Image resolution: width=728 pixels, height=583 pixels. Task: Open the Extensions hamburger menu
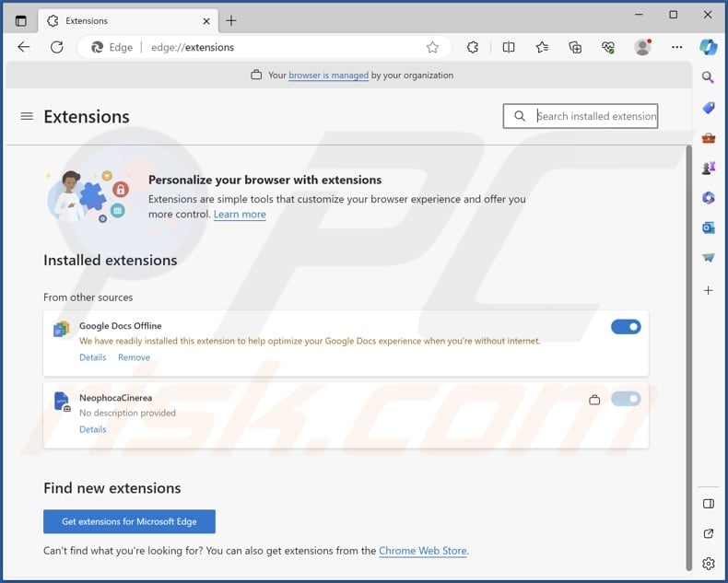[x=27, y=116]
